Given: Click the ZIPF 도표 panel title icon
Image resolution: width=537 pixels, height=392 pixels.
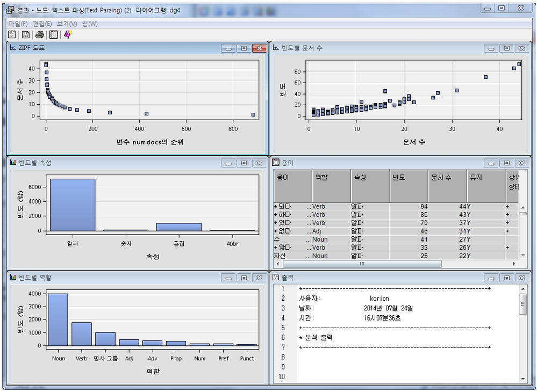Looking at the screenshot, I should pos(13,48).
